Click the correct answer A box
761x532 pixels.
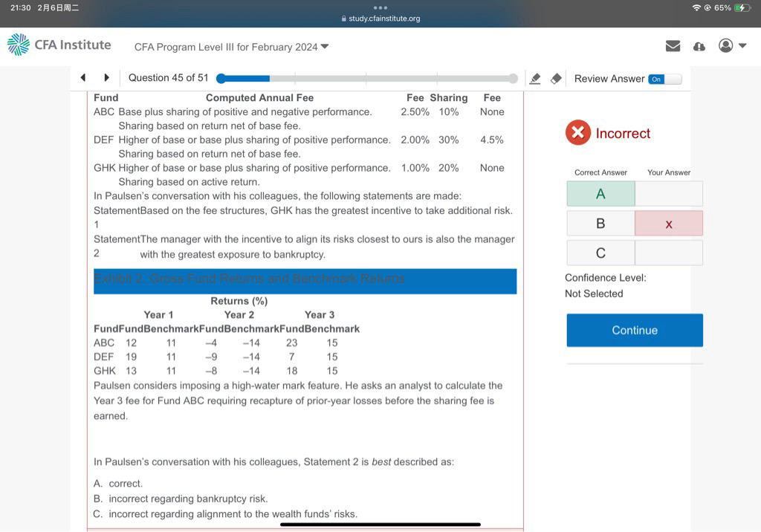click(600, 194)
